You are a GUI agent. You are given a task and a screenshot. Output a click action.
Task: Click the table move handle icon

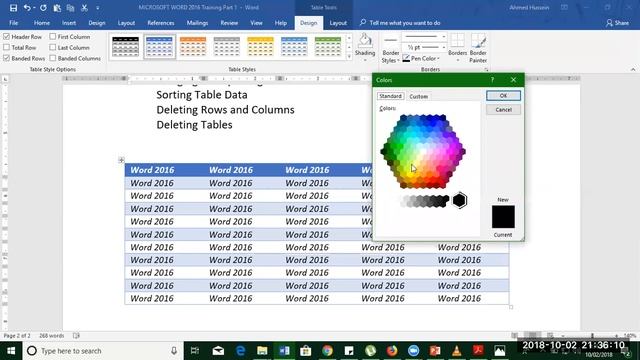point(121,160)
